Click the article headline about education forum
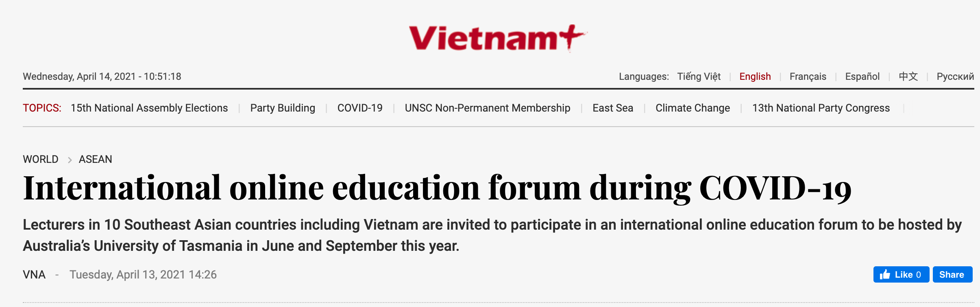 tap(437, 188)
